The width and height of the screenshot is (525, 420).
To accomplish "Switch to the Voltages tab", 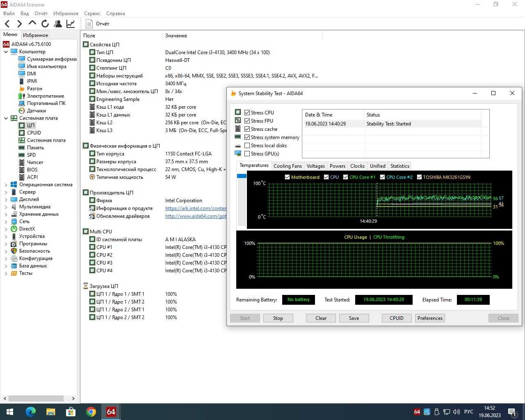I will [315, 166].
